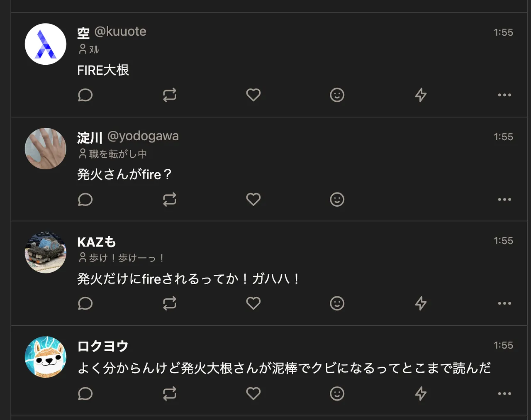Click 空's lambda avatar image
This screenshot has height=420, width=531.
[45, 44]
